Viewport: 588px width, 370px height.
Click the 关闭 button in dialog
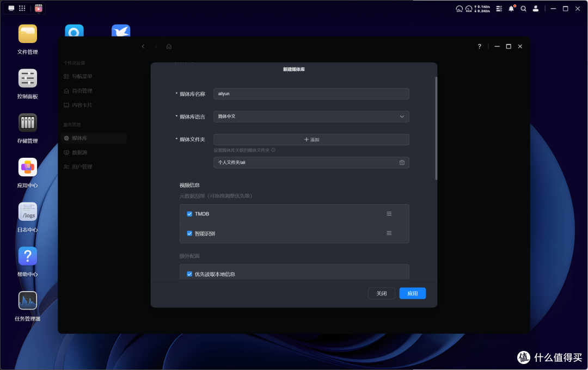[x=381, y=293]
